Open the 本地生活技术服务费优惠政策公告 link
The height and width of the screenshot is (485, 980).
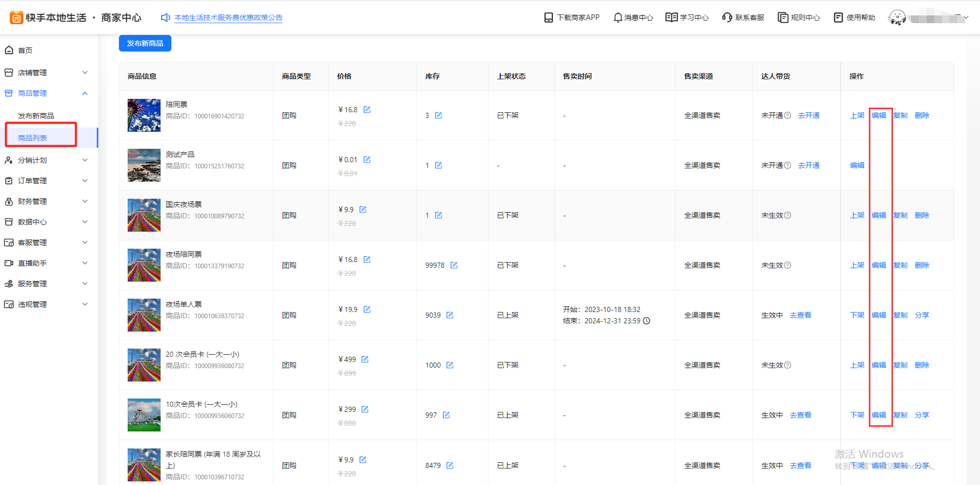228,18
